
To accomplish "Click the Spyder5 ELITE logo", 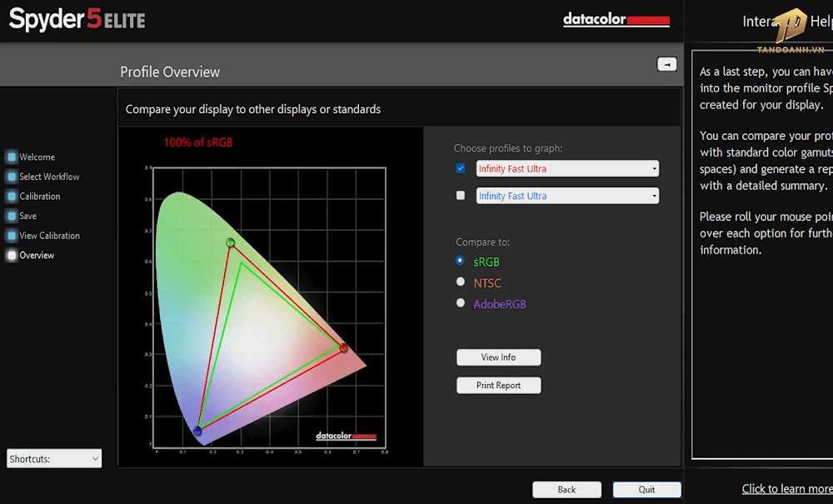I will pyautogui.click(x=77, y=19).
